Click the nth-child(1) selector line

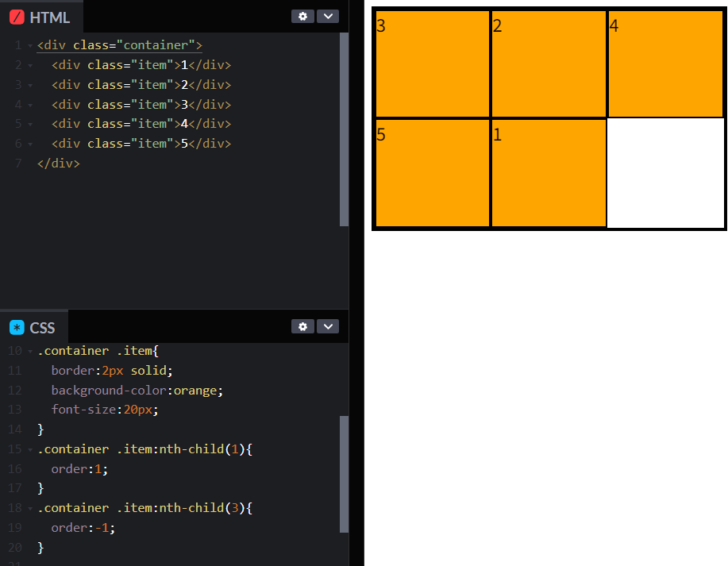144,449
